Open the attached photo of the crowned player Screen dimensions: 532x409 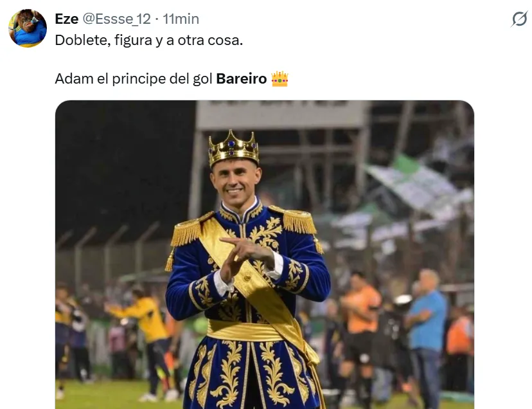265,255
